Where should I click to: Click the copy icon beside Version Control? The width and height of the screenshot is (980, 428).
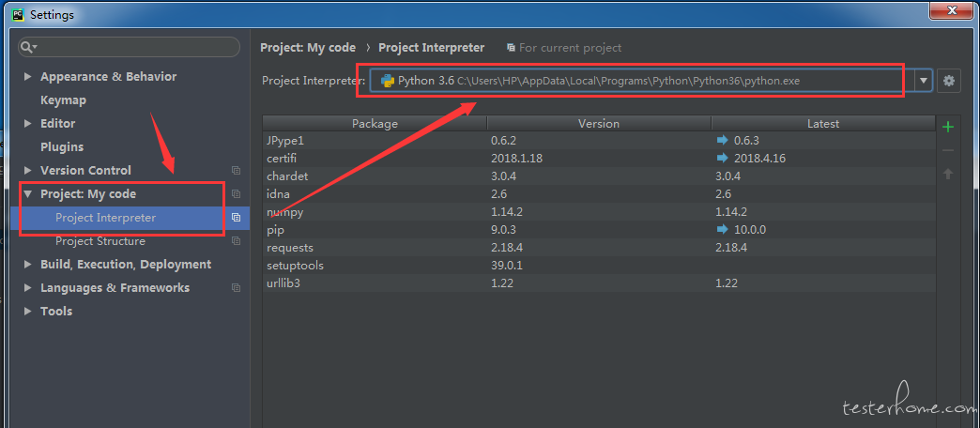click(237, 170)
